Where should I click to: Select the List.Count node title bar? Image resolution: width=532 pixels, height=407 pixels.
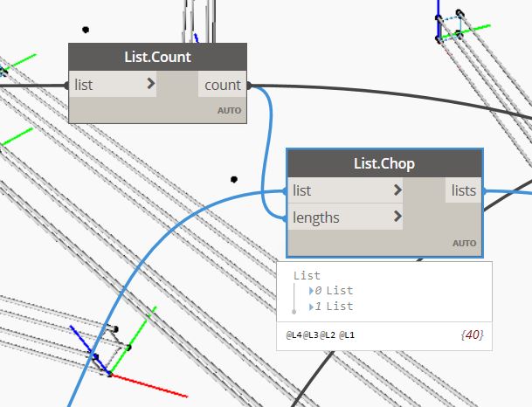click(157, 58)
